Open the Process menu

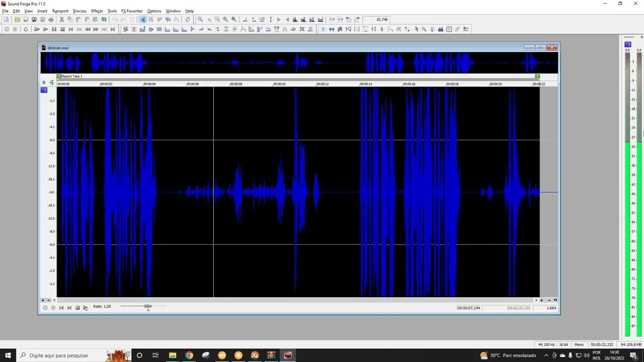(x=79, y=11)
